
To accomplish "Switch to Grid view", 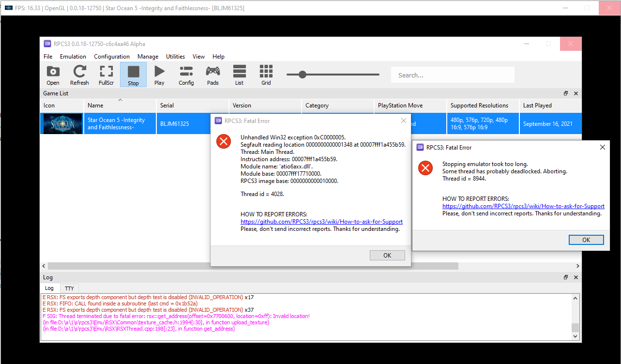I will (x=266, y=75).
